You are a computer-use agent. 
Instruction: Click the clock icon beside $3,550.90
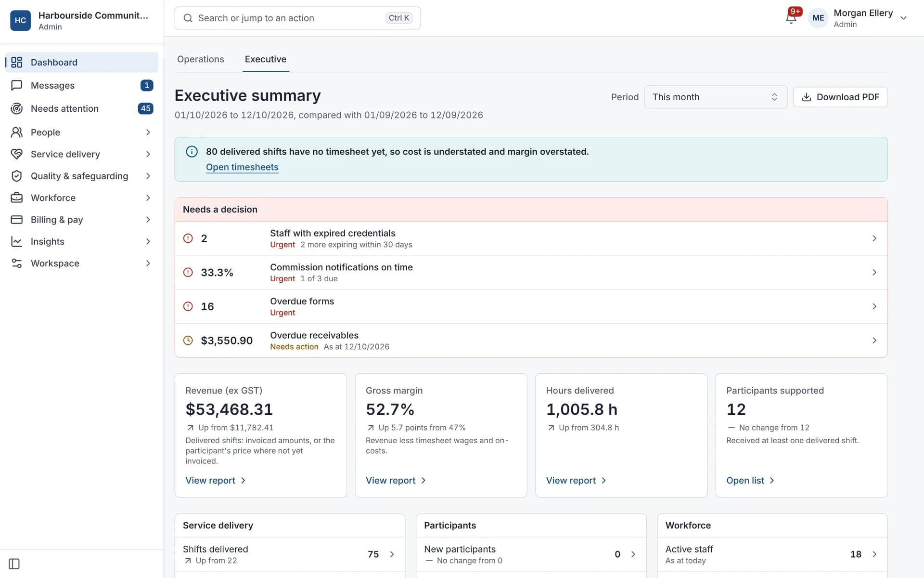(x=188, y=341)
